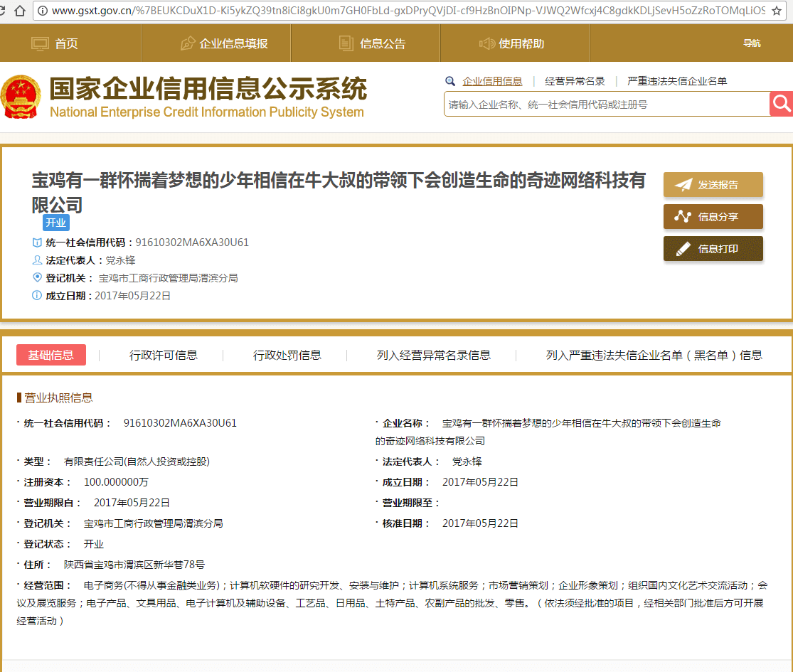Click legal representative 党永锋 in header
The image size is (793, 672).
(x=120, y=260)
